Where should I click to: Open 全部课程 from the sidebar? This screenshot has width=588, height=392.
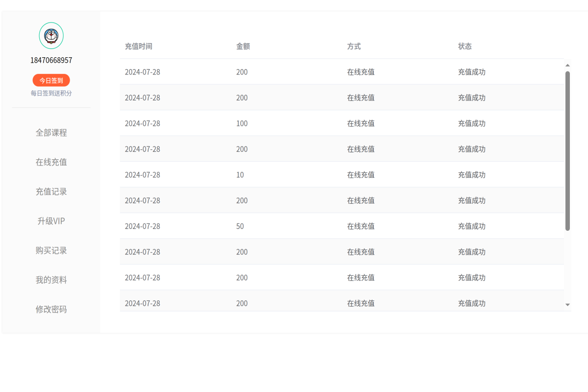[51, 132]
